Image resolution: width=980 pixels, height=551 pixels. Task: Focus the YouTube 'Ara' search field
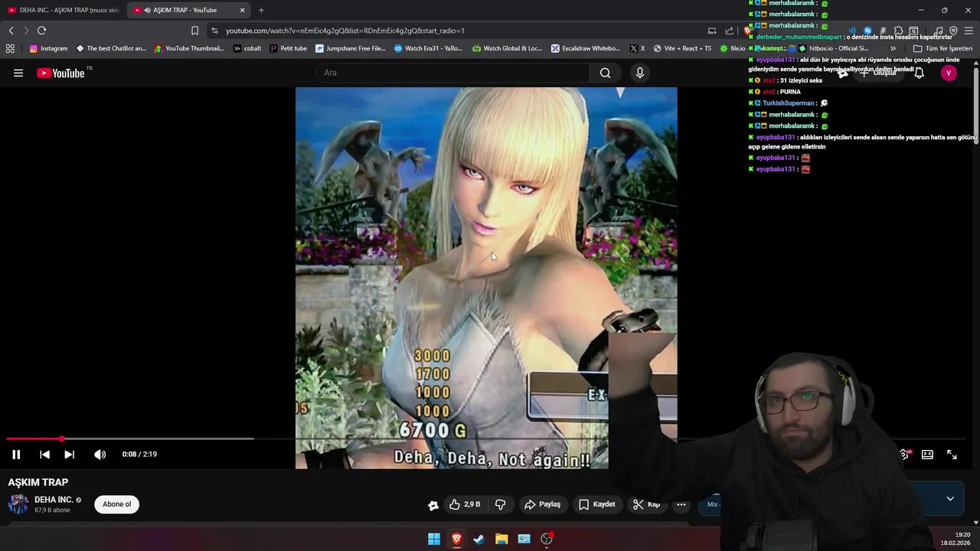point(452,73)
